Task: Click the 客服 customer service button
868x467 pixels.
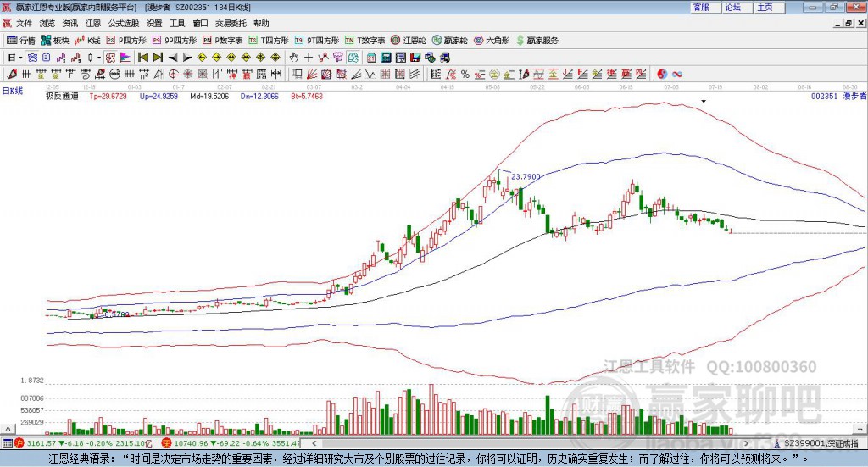Action: (x=705, y=7)
